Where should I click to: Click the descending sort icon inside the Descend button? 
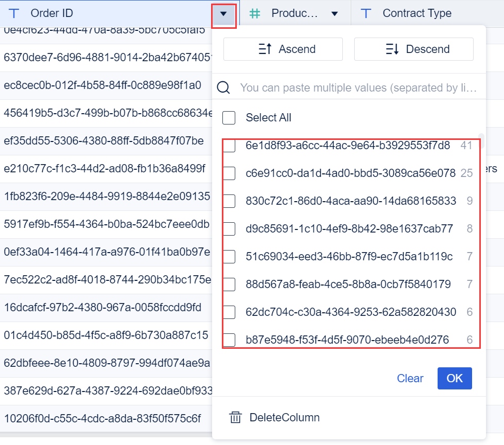(x=390, y=49)
